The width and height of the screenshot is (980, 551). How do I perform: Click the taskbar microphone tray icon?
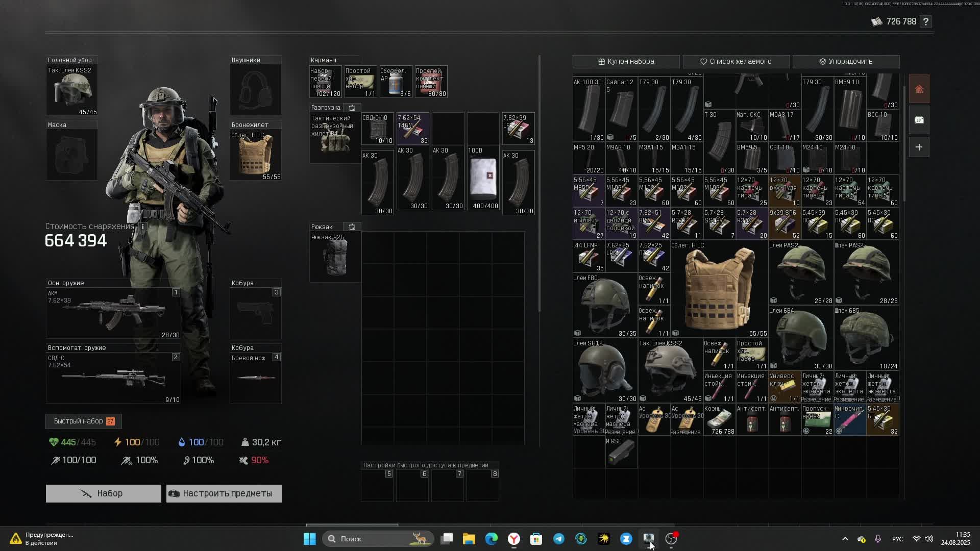point(878,539)
